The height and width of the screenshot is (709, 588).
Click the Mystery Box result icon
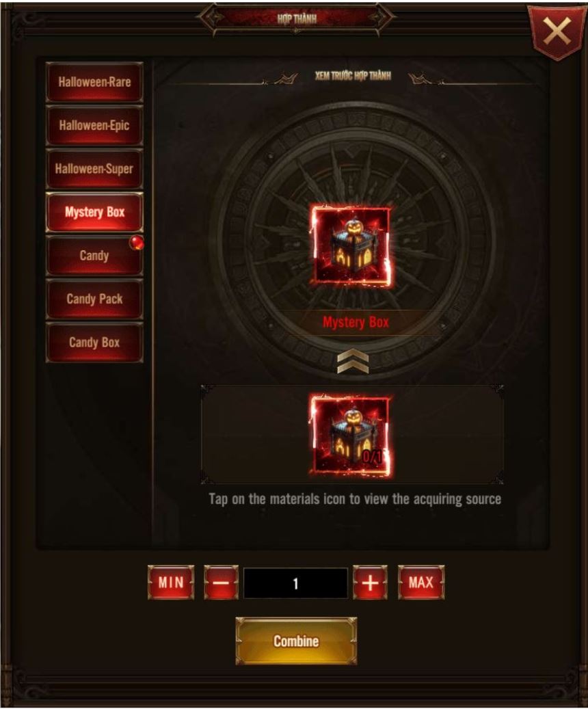point(351,245)
